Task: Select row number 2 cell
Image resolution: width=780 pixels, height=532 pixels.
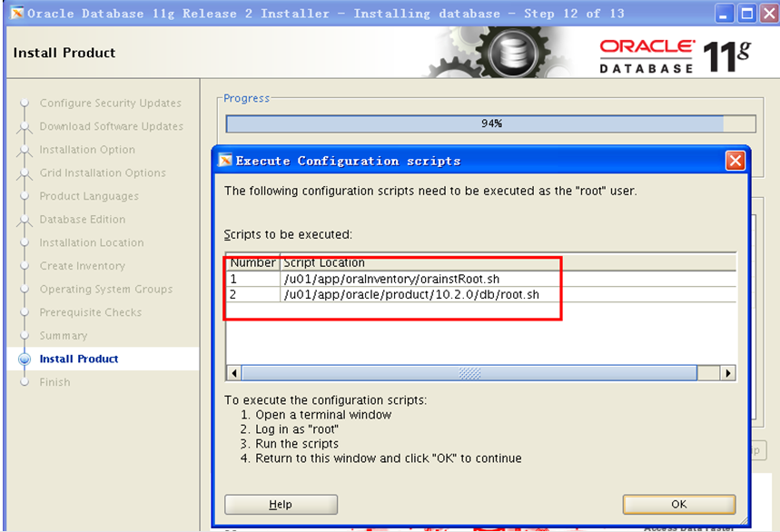Action: (x=253, y=294)
